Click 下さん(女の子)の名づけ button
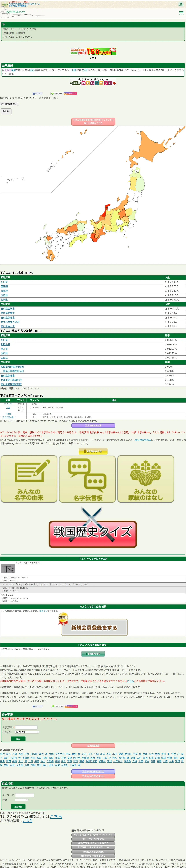The width and height of the screenshot is (186, 868). 93,776
